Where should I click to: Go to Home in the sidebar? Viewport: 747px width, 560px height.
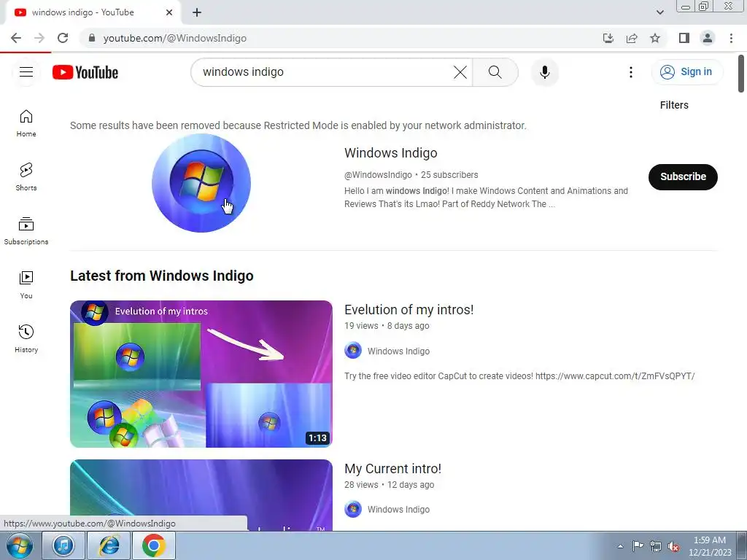[x=26, y=123]
